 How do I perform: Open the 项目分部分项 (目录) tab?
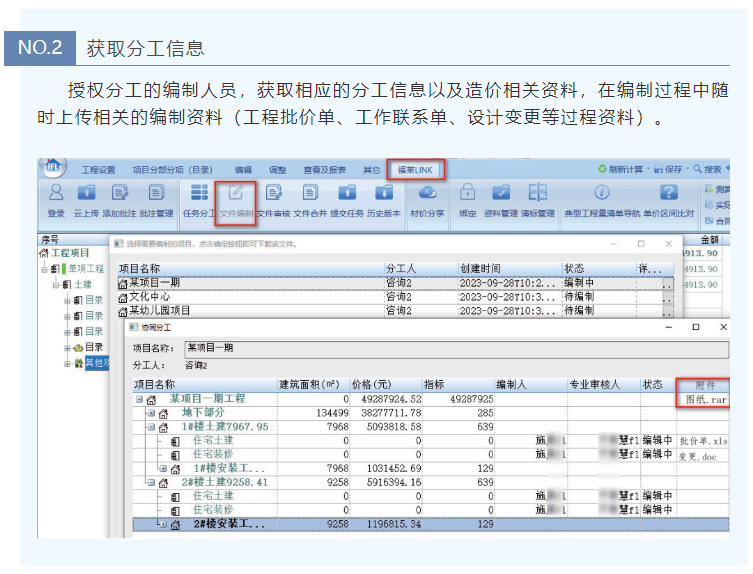point(172,170)
